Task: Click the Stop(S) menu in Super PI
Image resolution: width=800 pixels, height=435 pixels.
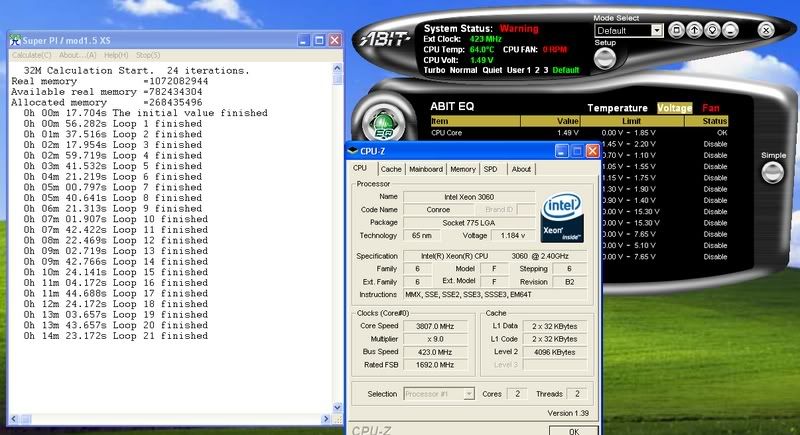Action: click(x=148, y=55)
